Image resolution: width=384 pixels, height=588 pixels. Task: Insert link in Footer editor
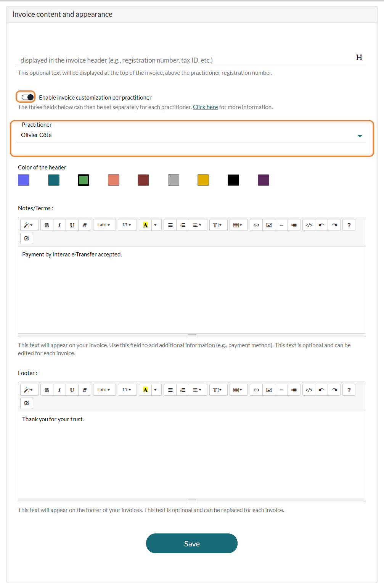[x=256, y=390]
